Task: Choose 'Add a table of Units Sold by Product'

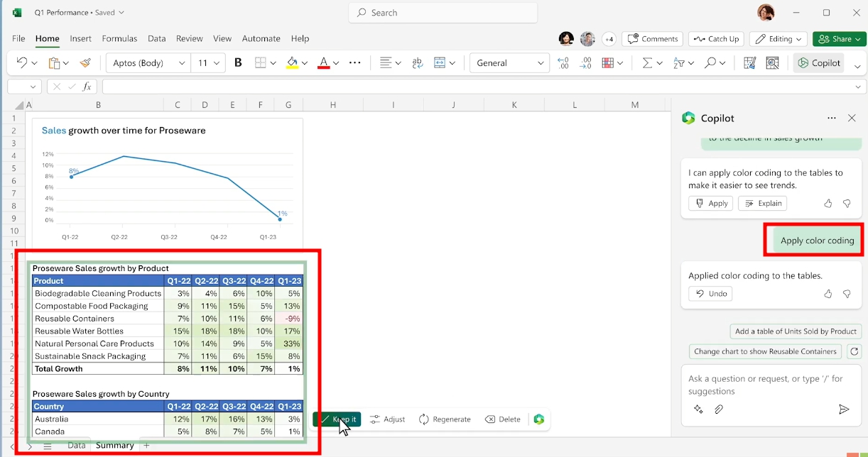Action: 796,331
